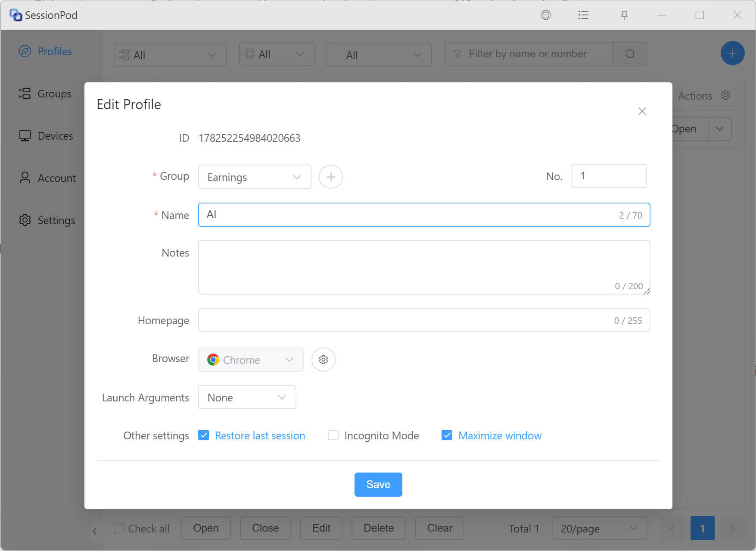This screenshot has height=551, width=756.
Task: Expand the arrow beside the Open action
Action: point(720,129)
